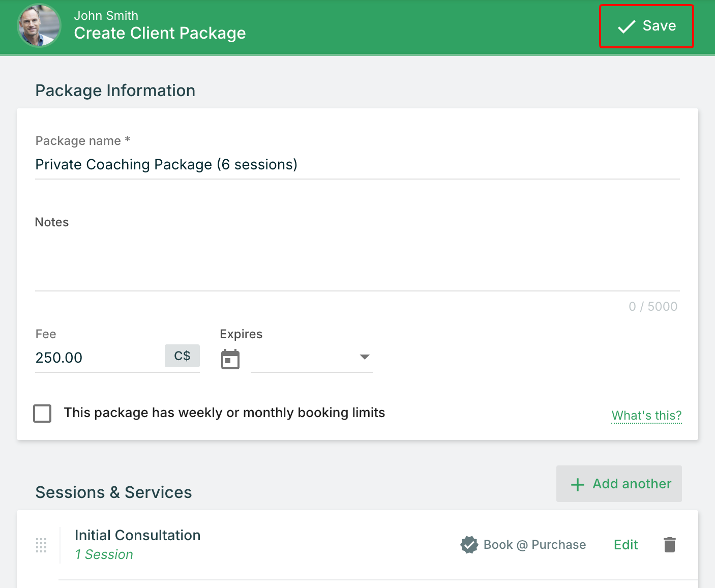Click the Fee amount field

(97, 358)
